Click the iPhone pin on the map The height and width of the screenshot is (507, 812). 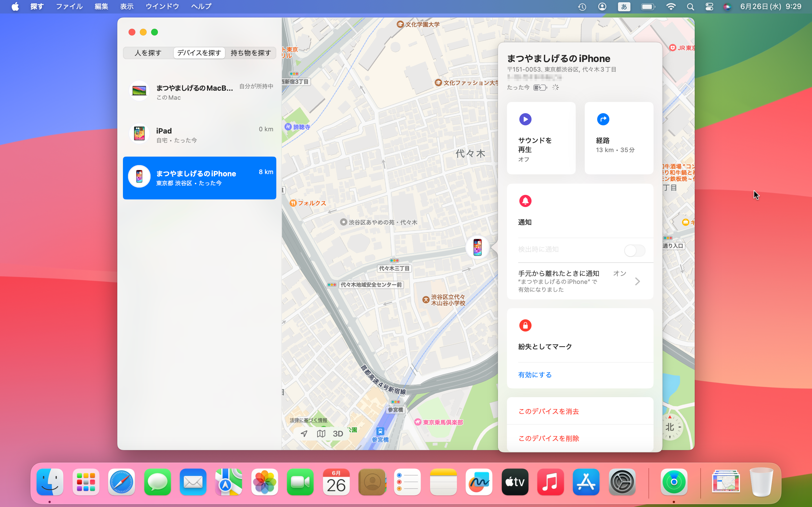coord(477,248)
